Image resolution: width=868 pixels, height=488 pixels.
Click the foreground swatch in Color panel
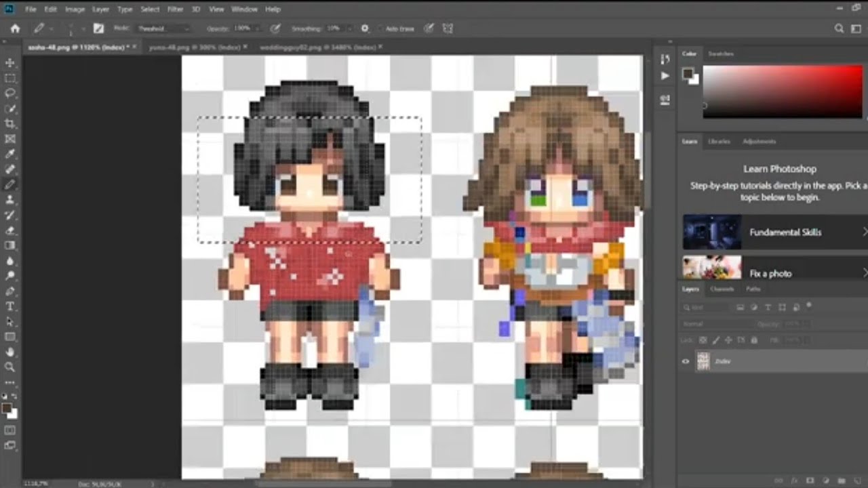pos(687,73)
